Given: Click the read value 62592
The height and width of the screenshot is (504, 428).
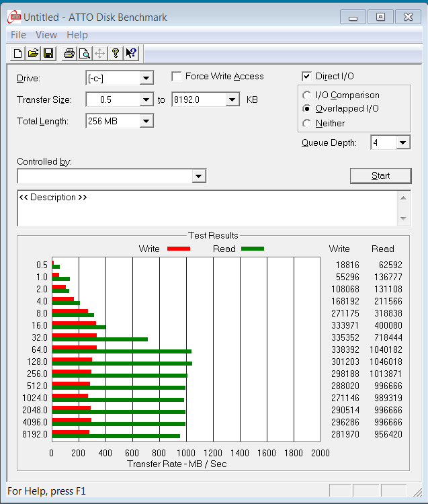Looking at the screenshot, I should click(x=390, y=265).
